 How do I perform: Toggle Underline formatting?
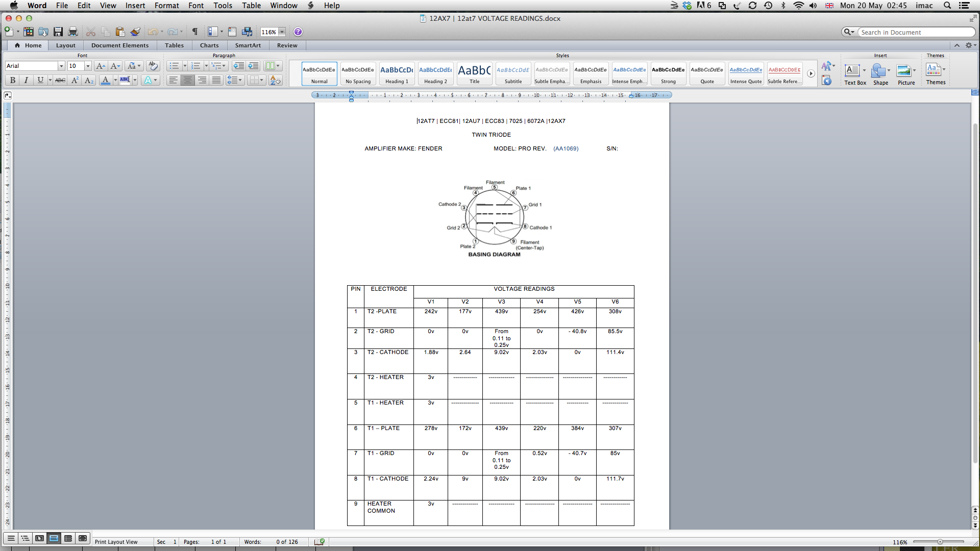(40, 80)
